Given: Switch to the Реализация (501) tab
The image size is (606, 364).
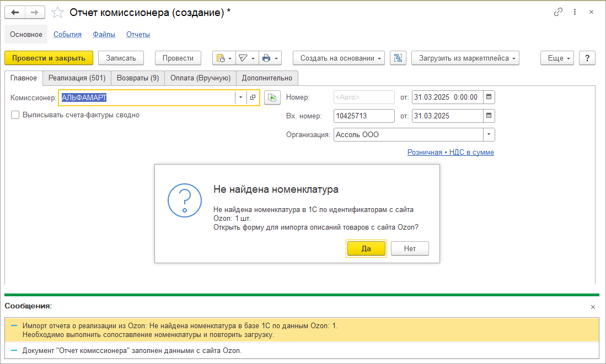Looking at the screenshot, I should click(x=77, y=78).
